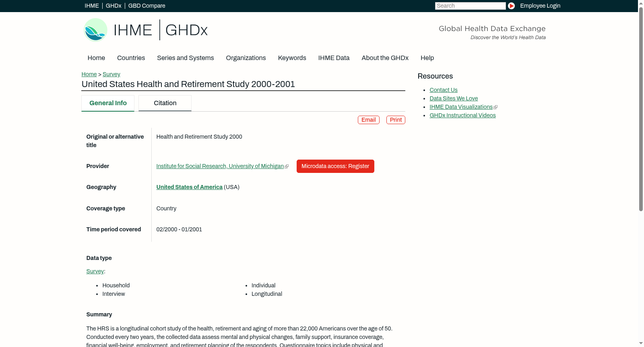Click the red search submit arrow icon
The width and height of the screenshot is (644, 347).
click(511, 6)
